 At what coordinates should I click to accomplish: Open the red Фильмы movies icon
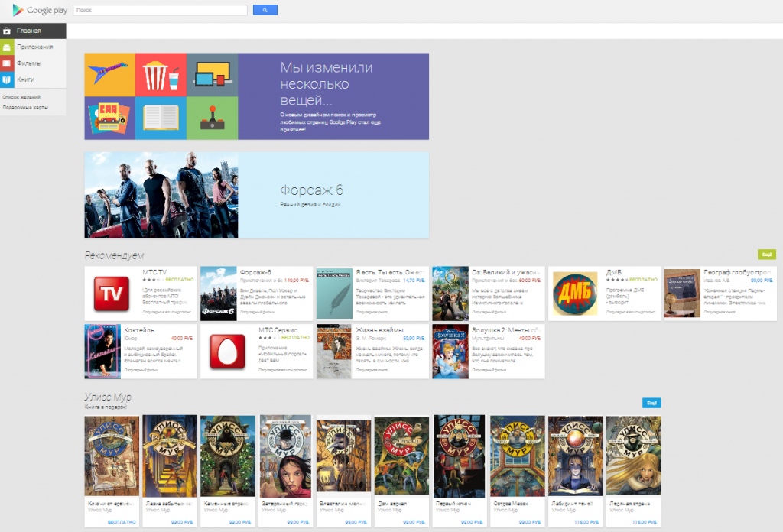[8, 63]
